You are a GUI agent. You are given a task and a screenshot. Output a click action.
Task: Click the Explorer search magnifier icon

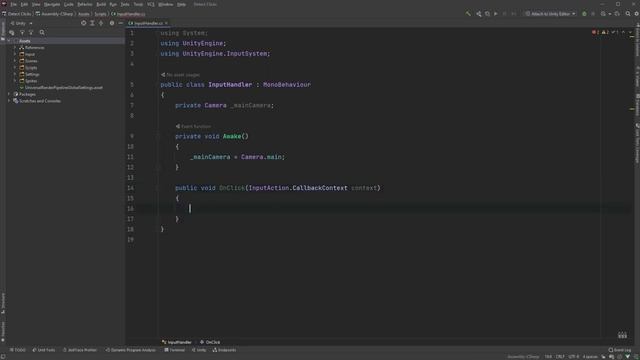[x=42, y=33]
